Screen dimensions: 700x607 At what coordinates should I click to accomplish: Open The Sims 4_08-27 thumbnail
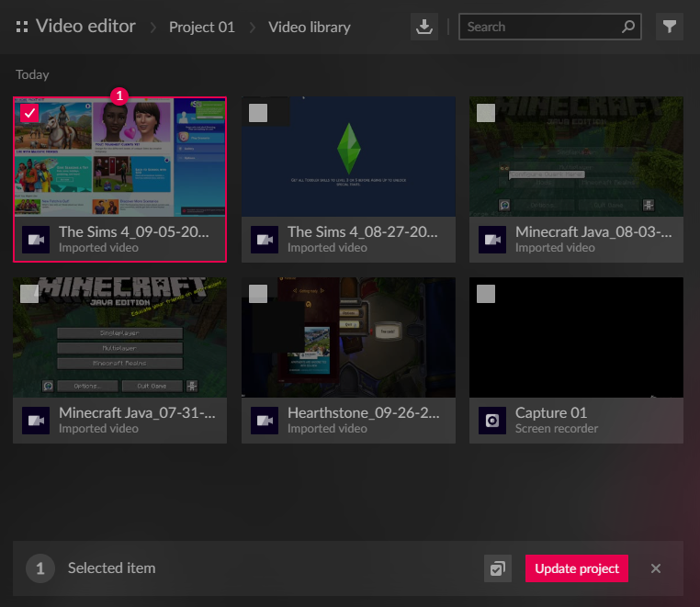point(348,157)
